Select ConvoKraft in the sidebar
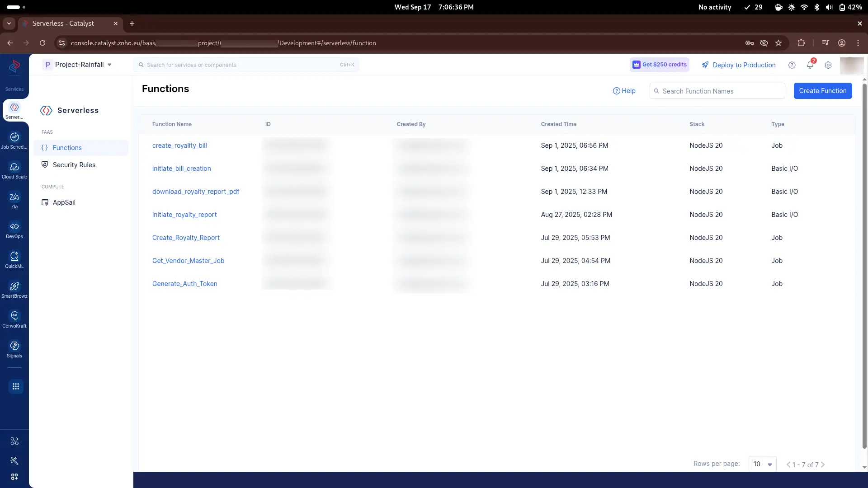Viewport: 868px width, 488px height. click(14, 318)
